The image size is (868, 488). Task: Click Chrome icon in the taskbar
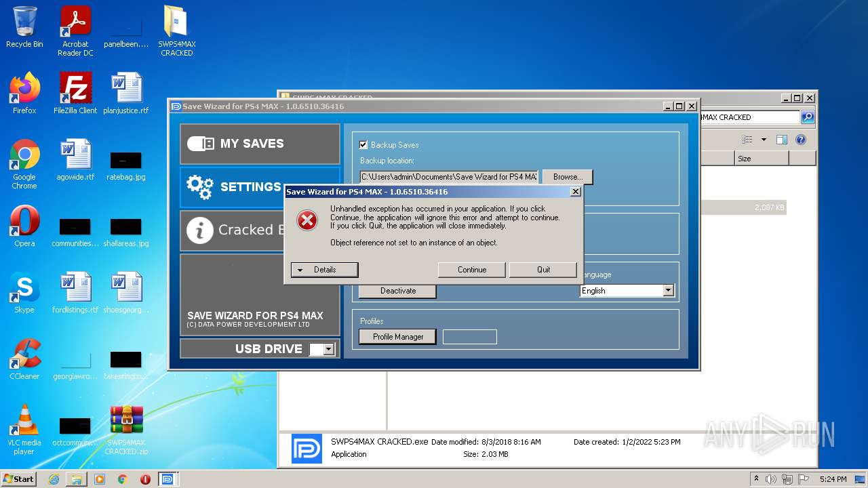click(x=122, y=479)
